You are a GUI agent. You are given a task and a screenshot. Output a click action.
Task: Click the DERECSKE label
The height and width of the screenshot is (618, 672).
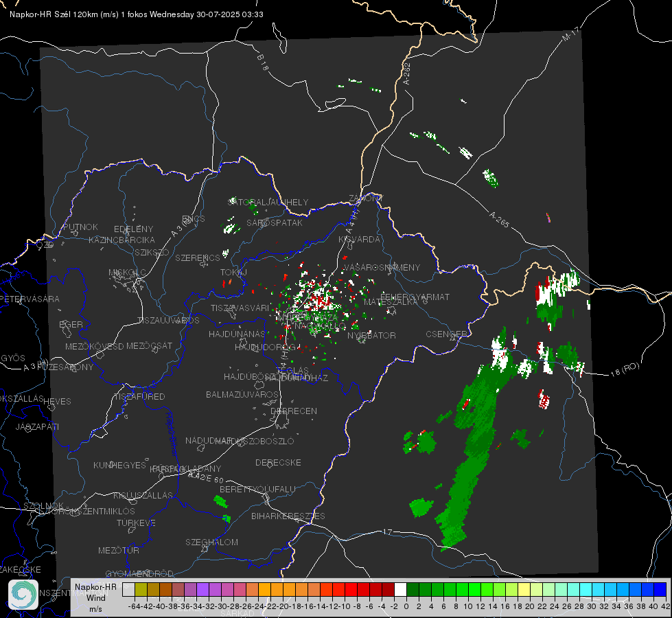pyautogui.click(x=278, y=462)
